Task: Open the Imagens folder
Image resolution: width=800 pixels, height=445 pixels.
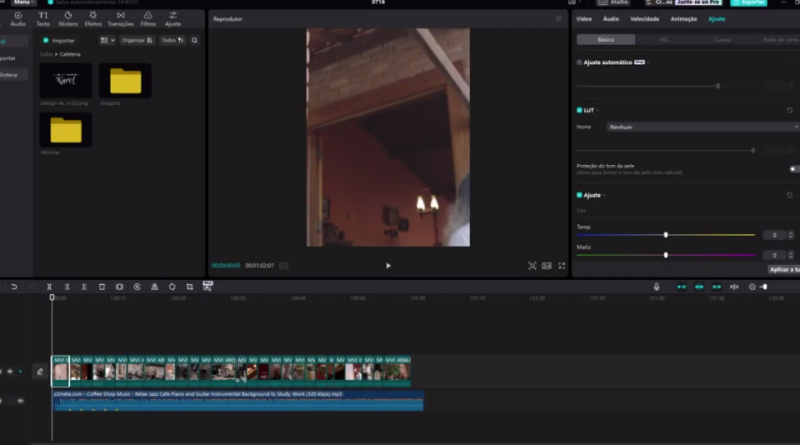Action: coord(125,80)
